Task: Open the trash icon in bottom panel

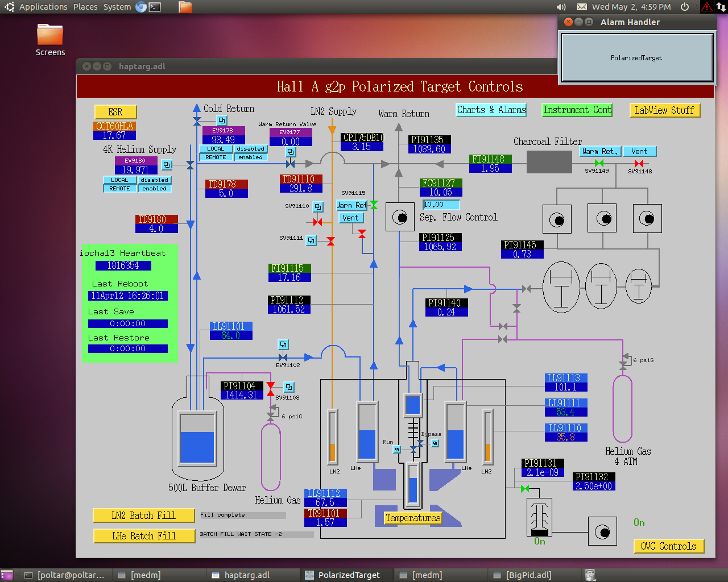Action: click(x=590, y=575)
